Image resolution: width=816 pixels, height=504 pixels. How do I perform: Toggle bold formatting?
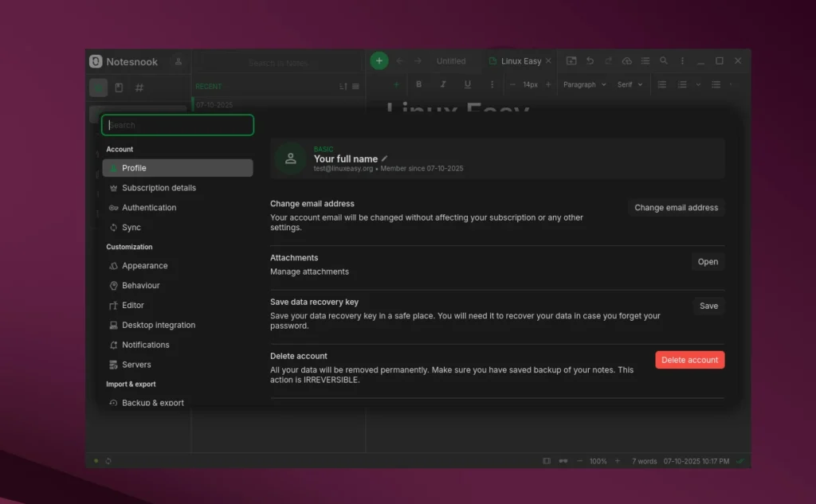pyautogui.click(x=419, y=84)
